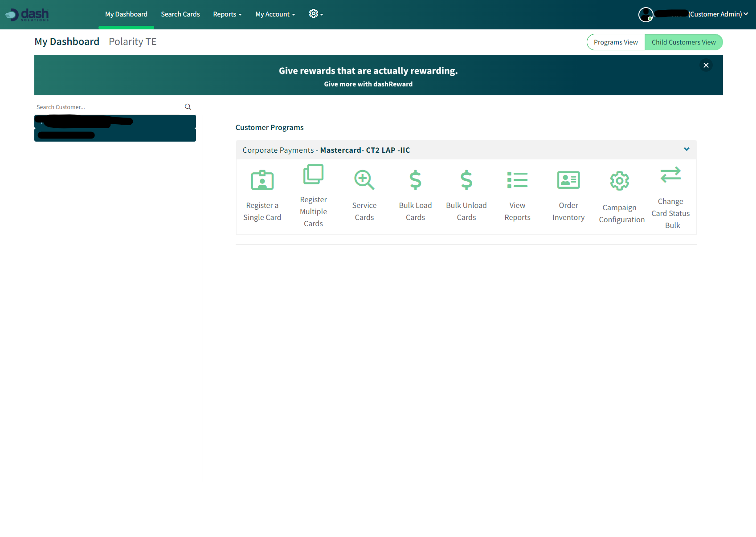
Task: Click the Dash Solutions logo
Action: click(27, 15)
